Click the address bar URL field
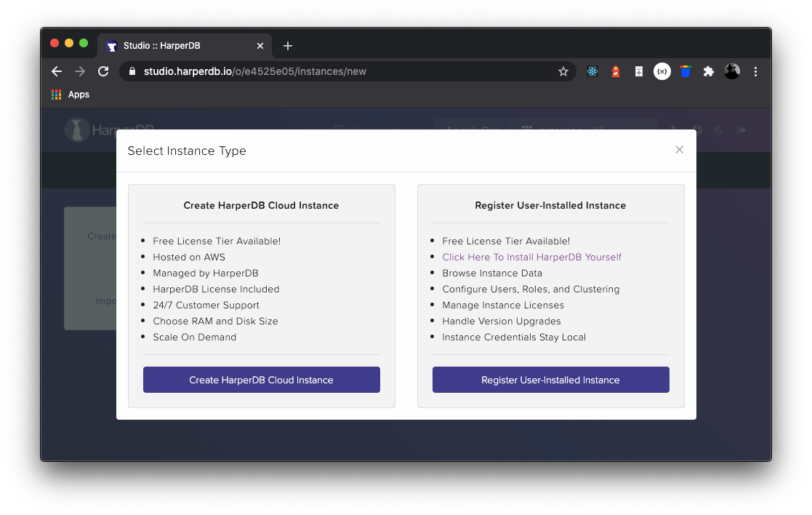Screen dimensions: 812x515 tap(347, 71)
